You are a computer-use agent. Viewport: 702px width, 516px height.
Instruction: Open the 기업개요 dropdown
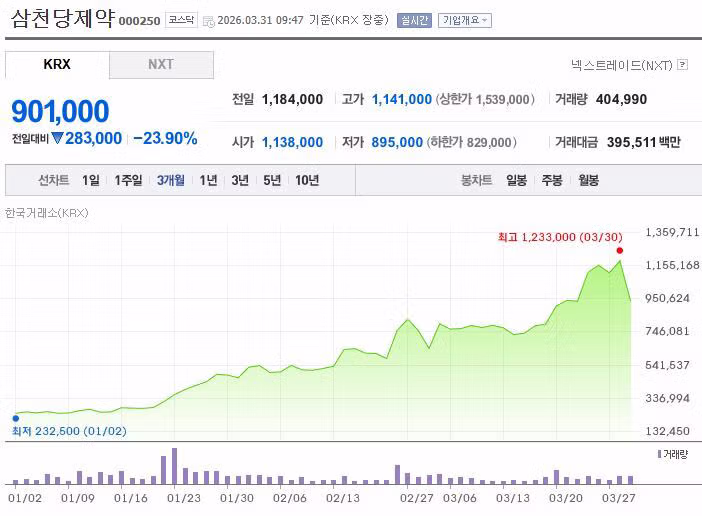(x=465, y=20)
